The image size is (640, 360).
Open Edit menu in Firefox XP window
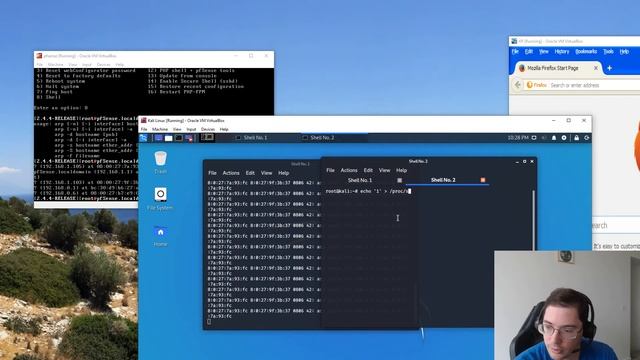coord(529,51)
